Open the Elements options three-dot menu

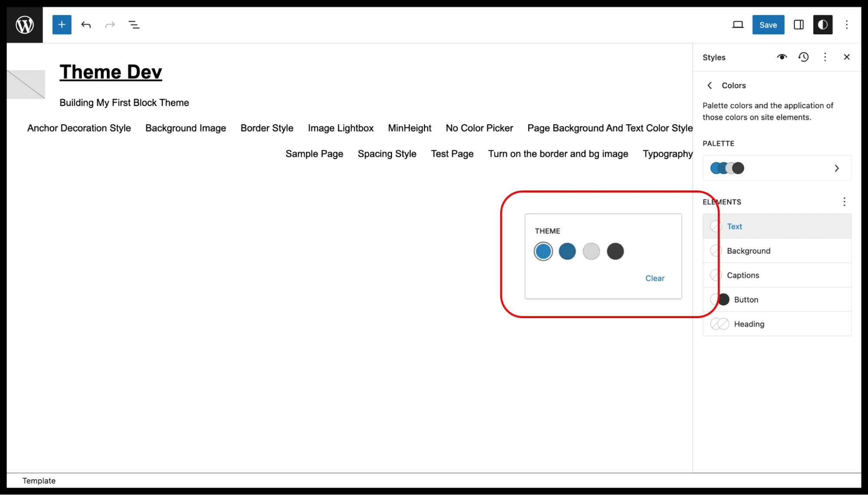point(844,202)
